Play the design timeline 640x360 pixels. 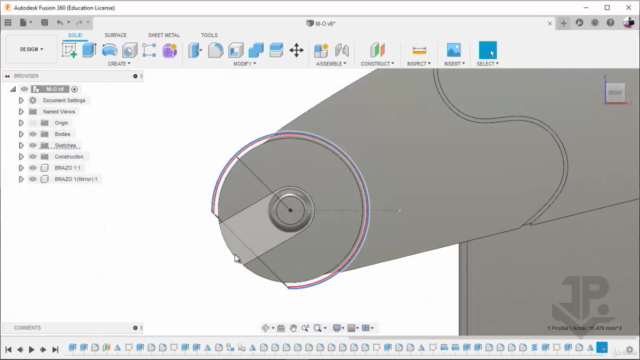point(31,349)
